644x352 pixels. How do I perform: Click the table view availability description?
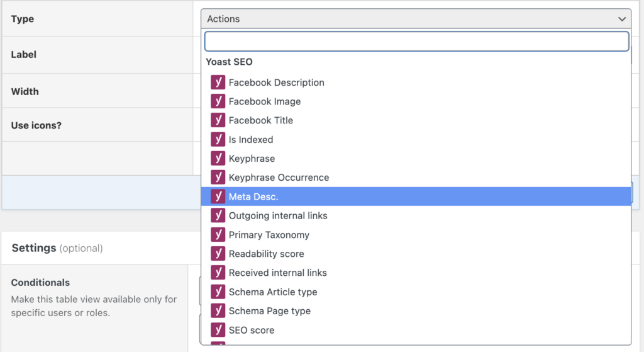(x=94, y=306)
